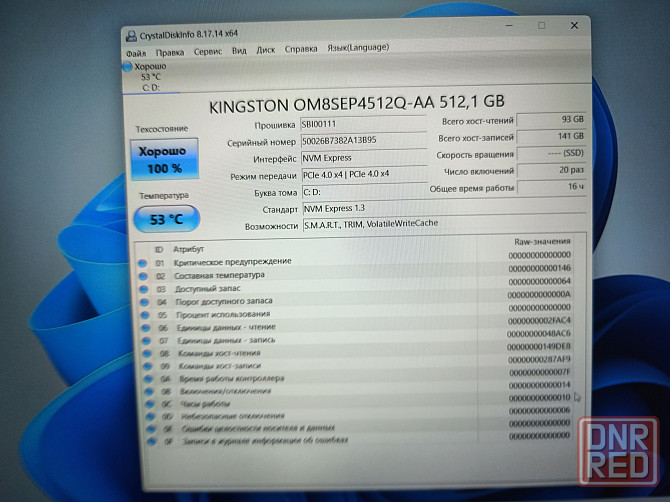
Task: Click the Атрибут column header
Action: pyautogui.click(x=188, y=249)
